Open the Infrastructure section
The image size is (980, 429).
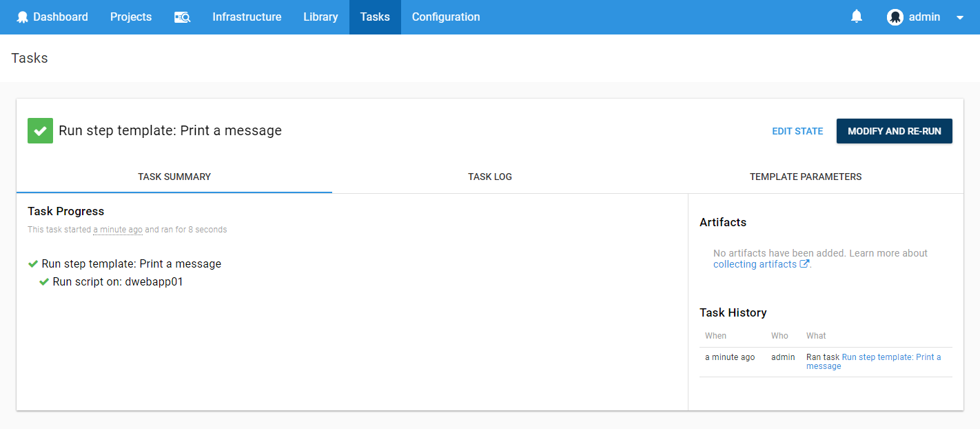point(247,17)
